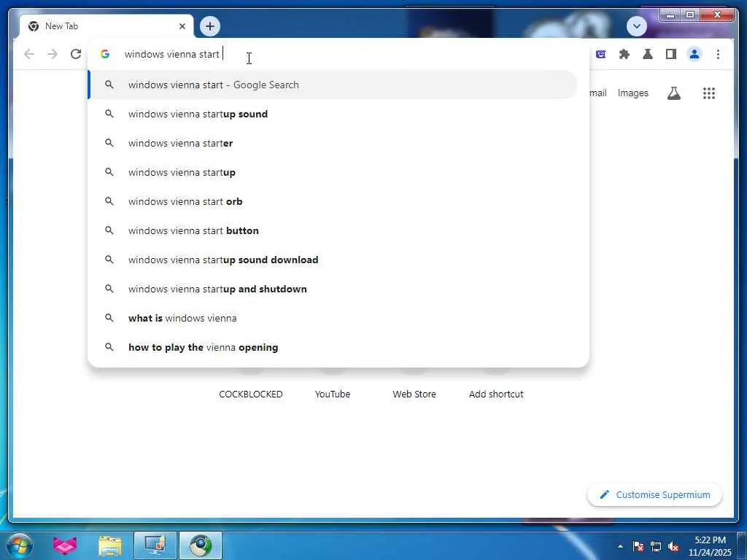The height and width of the screenshot is (560, 747).
Task: Open File Explorer from the taskbar
Action: pyautogui.click(x=110, y=545)
